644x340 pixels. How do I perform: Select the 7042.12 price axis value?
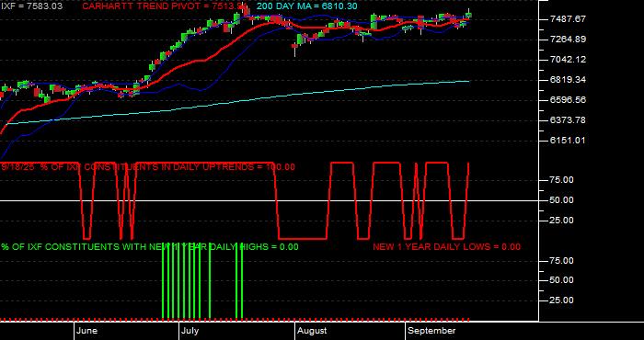[x=568, y=60]
